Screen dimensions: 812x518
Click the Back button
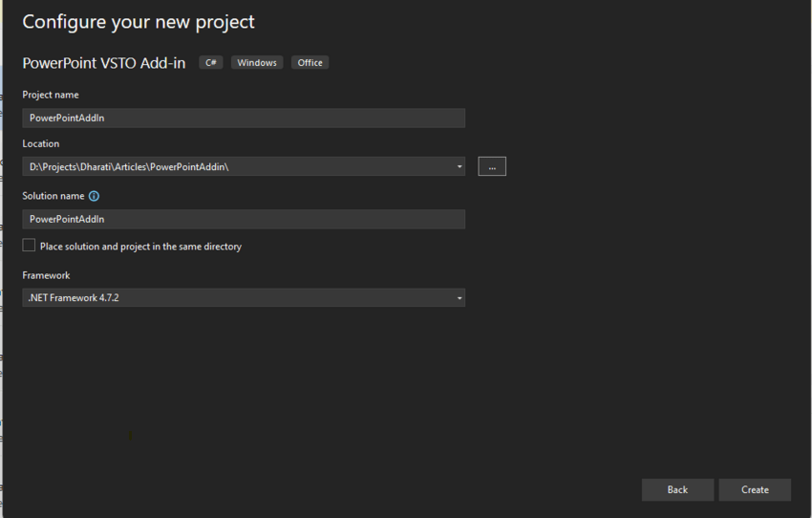point(677,489)
